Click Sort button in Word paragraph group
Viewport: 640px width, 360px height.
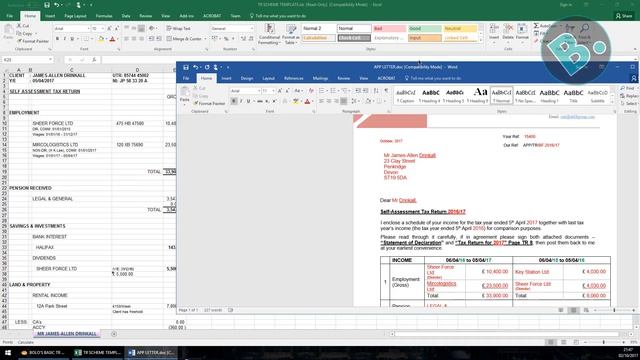click(x=376, y=91)
